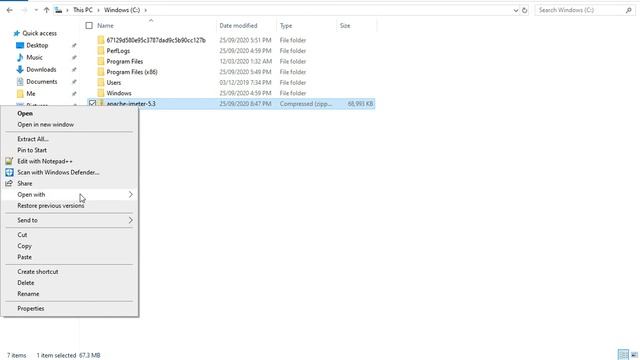Image resolution: width=640 pixels, height=360 pixels.
Task: Uncheck the apache-jmeter-5.3 item checkbox
Action: tap(92, 104)
